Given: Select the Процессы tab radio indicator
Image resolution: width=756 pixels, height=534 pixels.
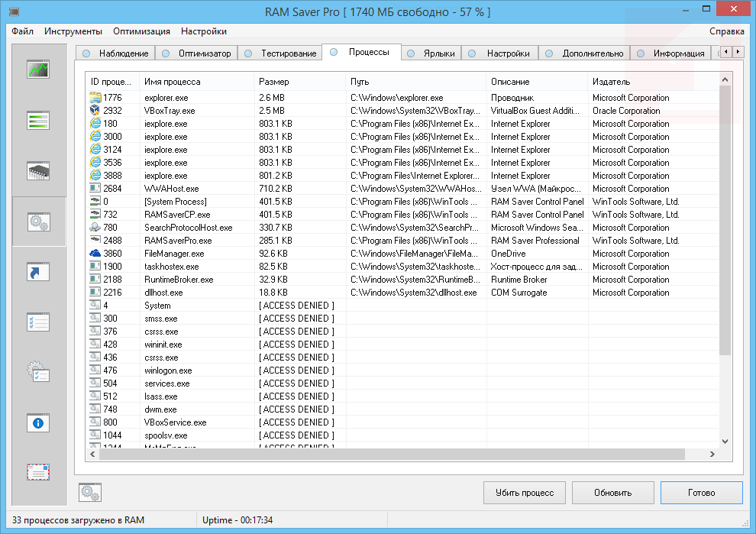Looking at the screenshot, I should (x=334, y=52).
